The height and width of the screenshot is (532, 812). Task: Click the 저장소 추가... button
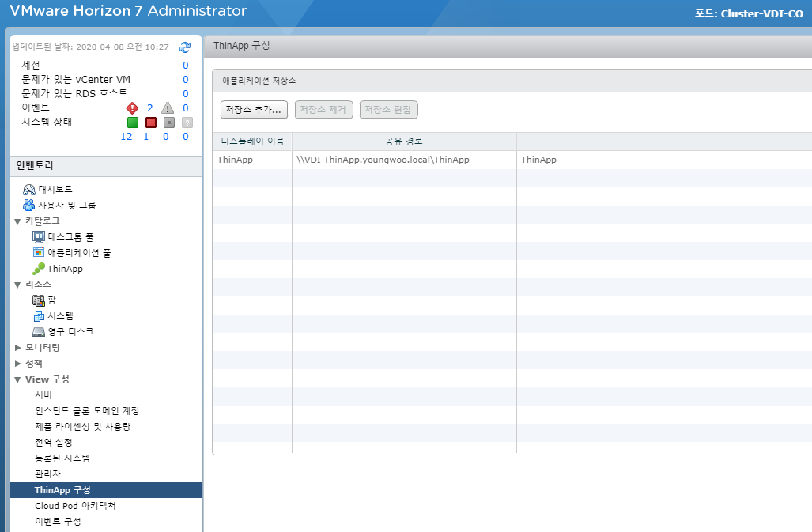tap(254, 110)
